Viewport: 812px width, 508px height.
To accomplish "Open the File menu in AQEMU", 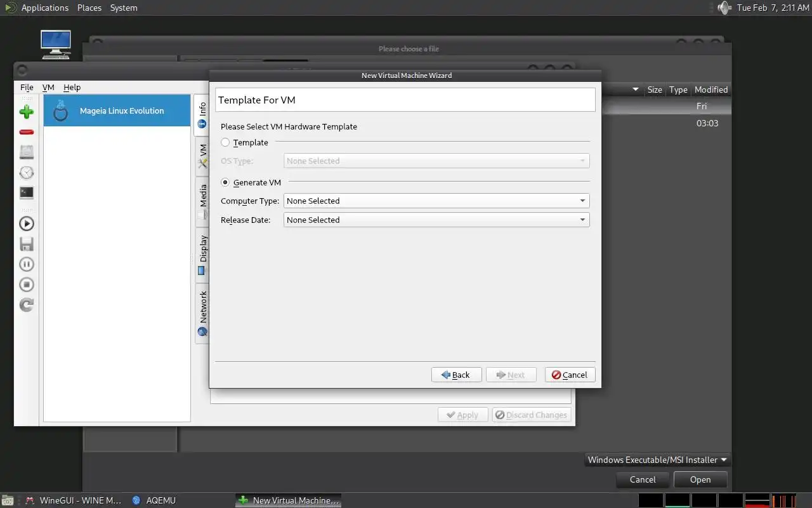I will click(x=27, y=87).
